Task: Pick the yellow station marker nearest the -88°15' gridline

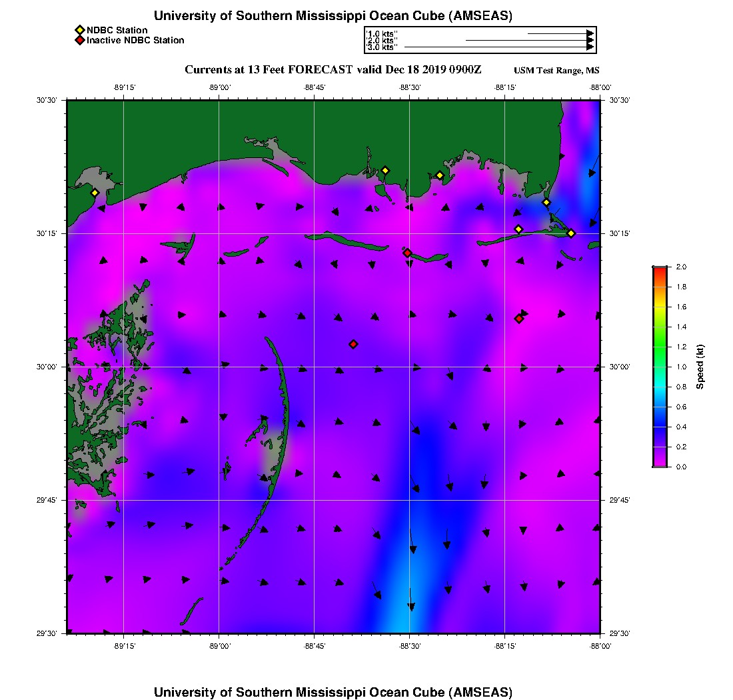Action: pyautogui.click(x=518, y=229)
